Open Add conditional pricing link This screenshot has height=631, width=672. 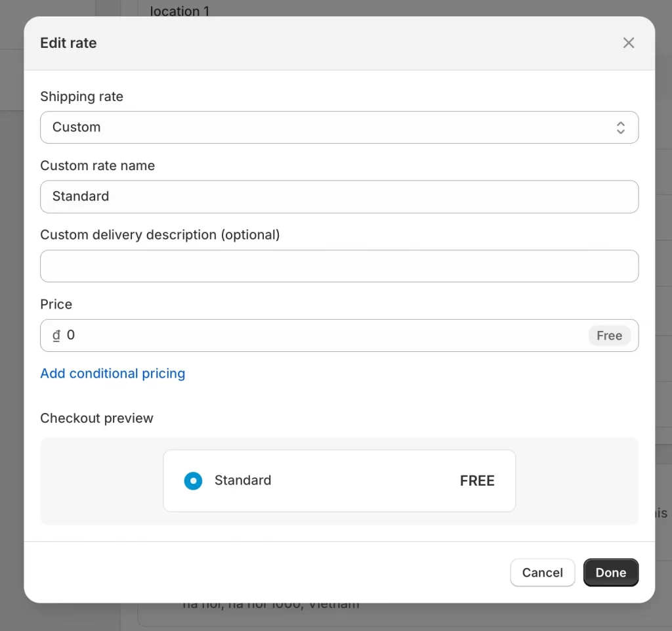pyautogui.click(x=112, y=374)
